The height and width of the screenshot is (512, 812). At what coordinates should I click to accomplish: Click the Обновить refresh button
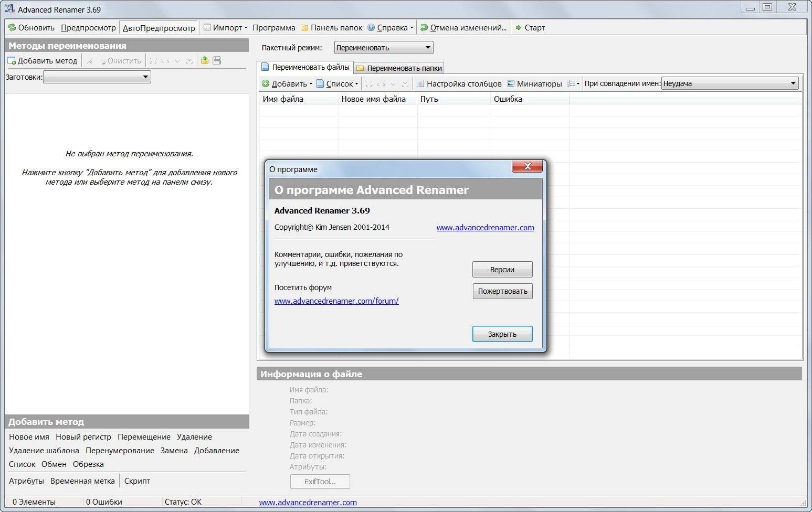(31, 28)
